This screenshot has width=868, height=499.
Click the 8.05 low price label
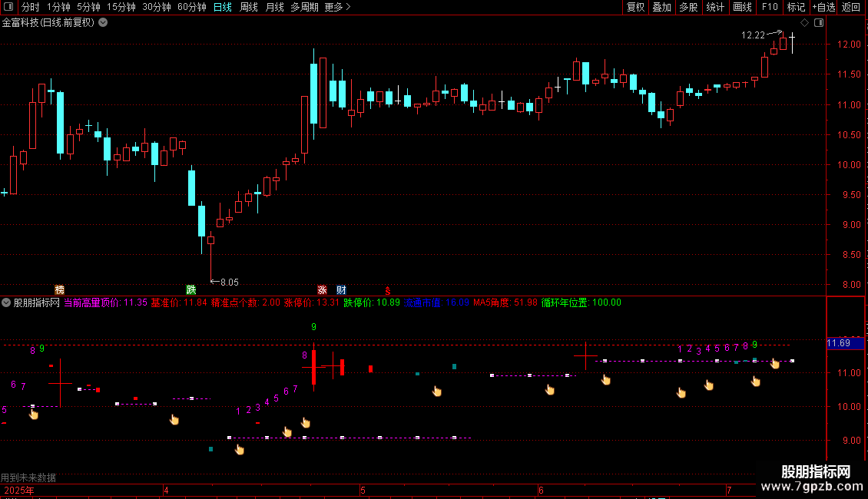229,283
